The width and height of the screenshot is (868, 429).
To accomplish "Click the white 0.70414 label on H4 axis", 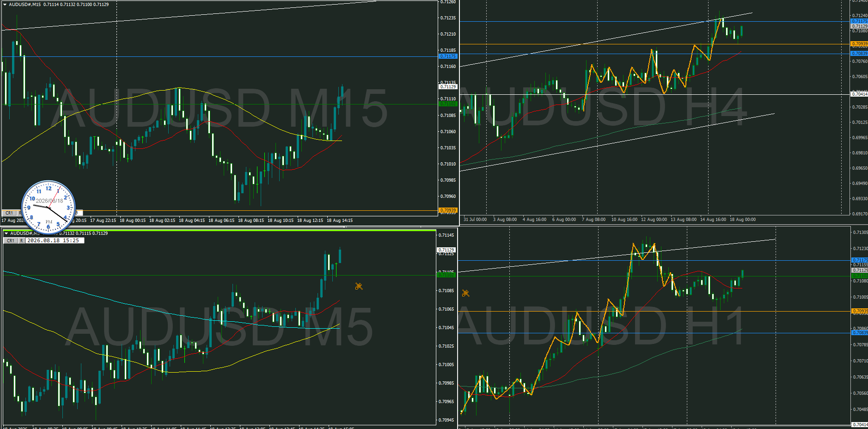I will click(x=859, y=94).
